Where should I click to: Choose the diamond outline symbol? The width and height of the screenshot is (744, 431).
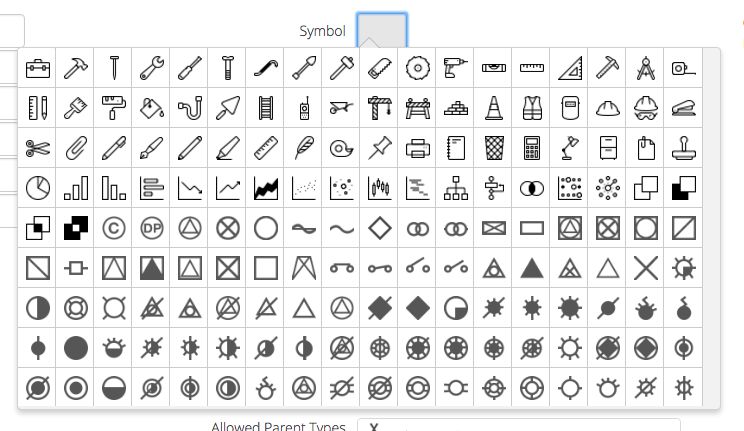tap(380, 228)
